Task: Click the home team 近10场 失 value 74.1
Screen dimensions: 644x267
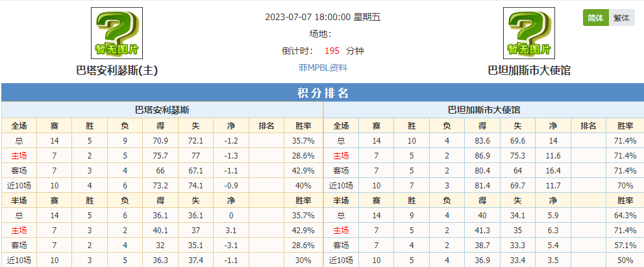Action: 195,186
